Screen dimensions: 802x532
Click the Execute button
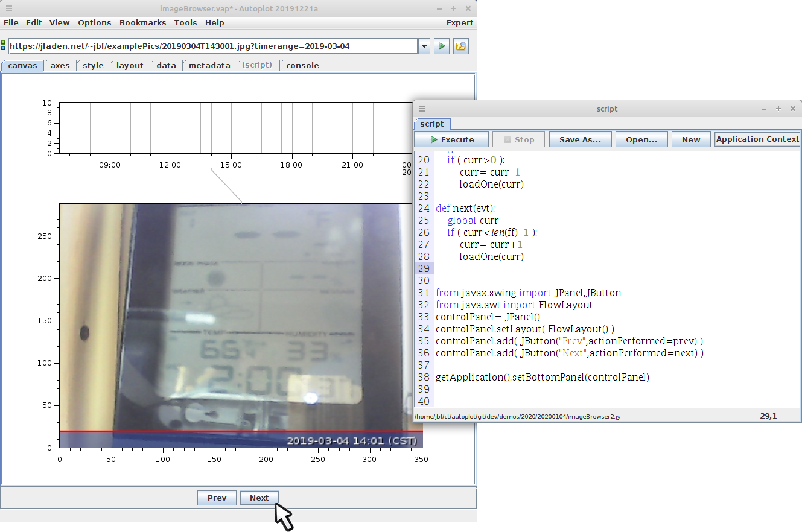(x=452, y=139)
